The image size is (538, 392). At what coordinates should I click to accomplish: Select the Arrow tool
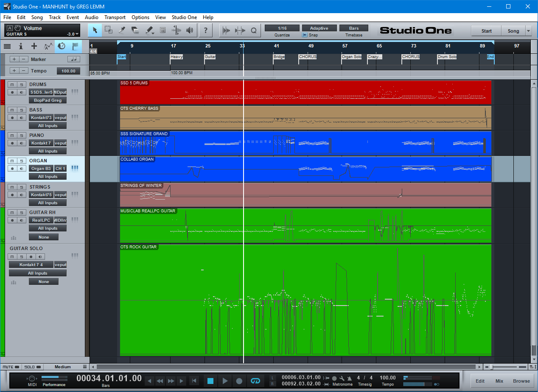95,30
